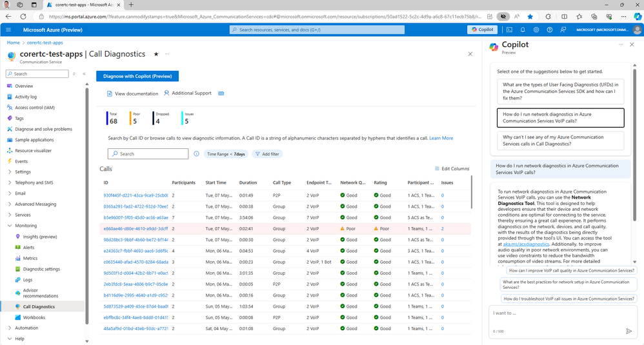644x345 pixels.
Task: Click issues count 2 in poor call row
Action: tap(442, 229)
